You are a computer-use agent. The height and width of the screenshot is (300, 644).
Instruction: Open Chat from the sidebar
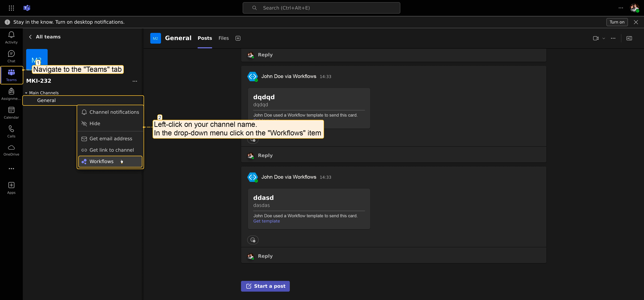11,56
